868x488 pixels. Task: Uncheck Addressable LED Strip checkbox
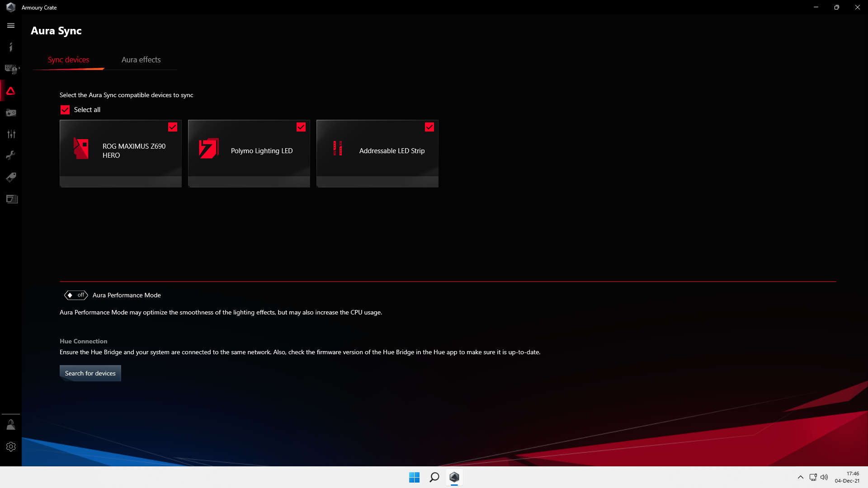pos(429,127)
